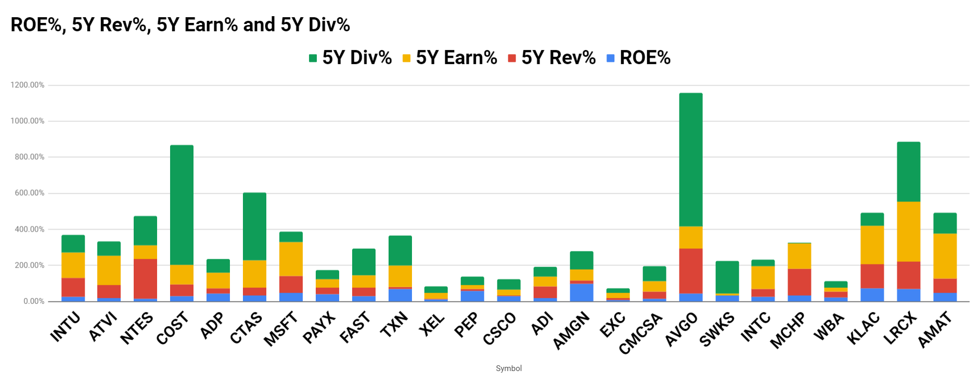
Task: Select the 5Y Rev% legend label
Action: [x=559, y=58]
